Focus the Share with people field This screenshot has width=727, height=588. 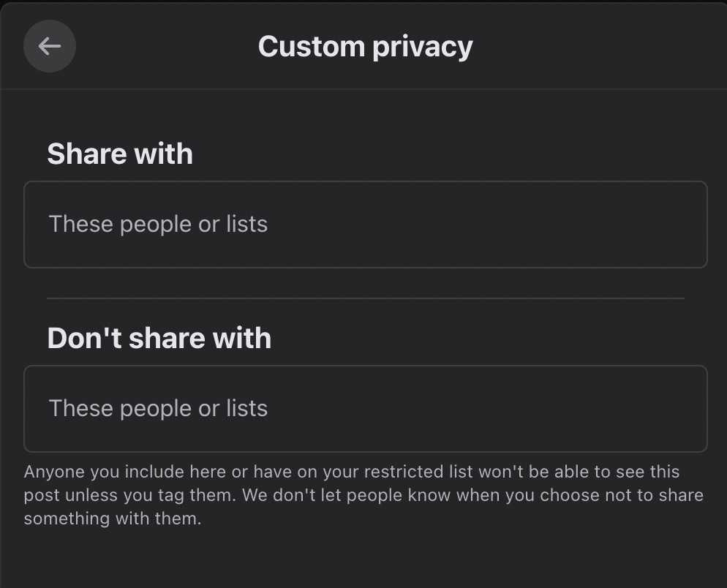[365, 225]
